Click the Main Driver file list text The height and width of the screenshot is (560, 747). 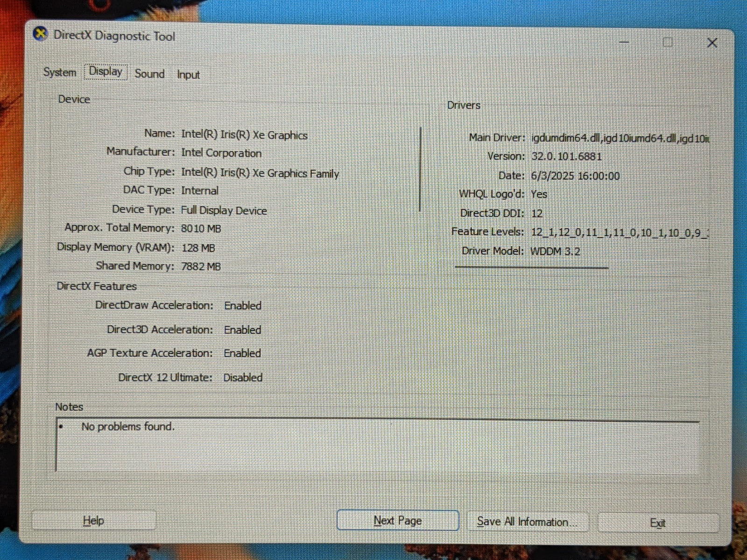pyautogui.click(x=620, y=138)
